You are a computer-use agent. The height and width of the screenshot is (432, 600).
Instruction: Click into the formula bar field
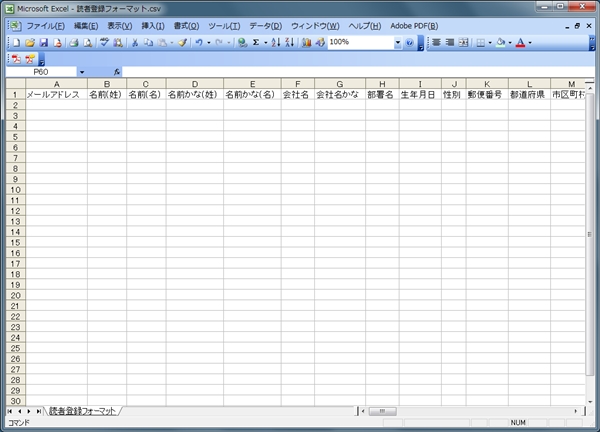(x=359, y=72)
